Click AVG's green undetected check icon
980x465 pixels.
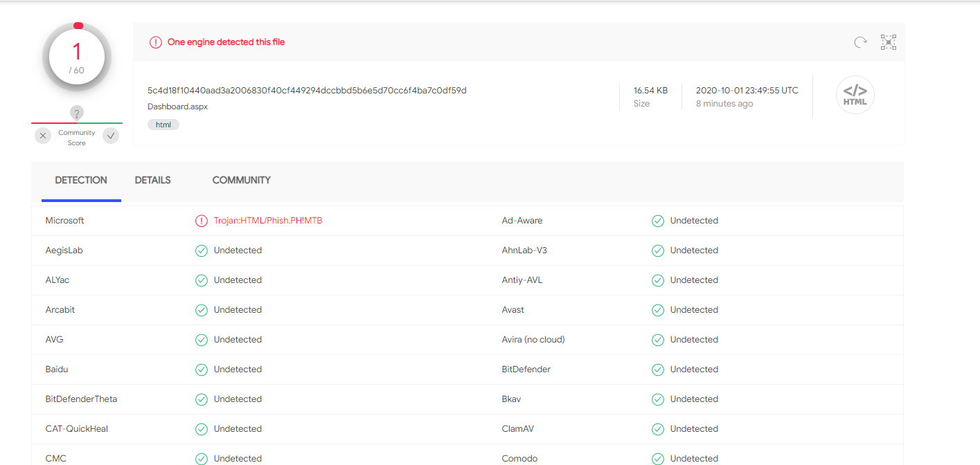click(202, 340)
